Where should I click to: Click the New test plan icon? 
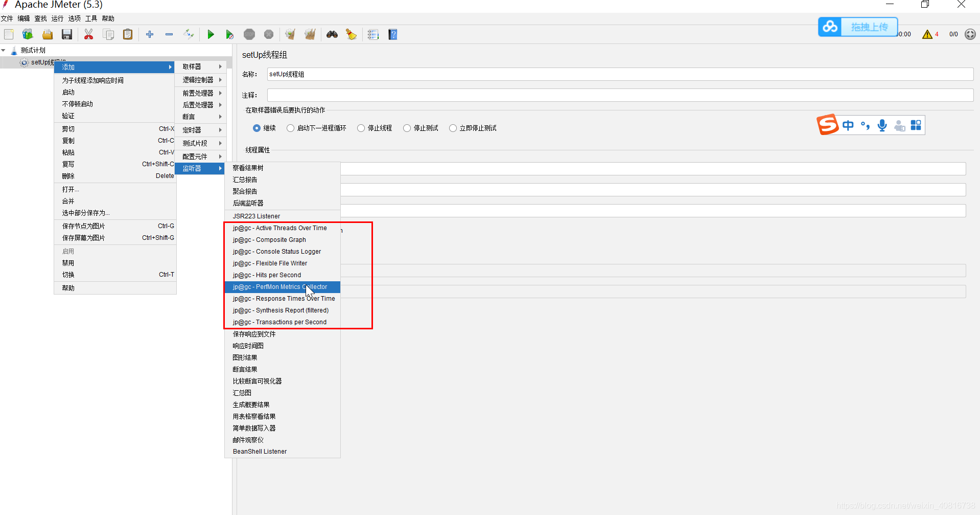coord(9,34)
